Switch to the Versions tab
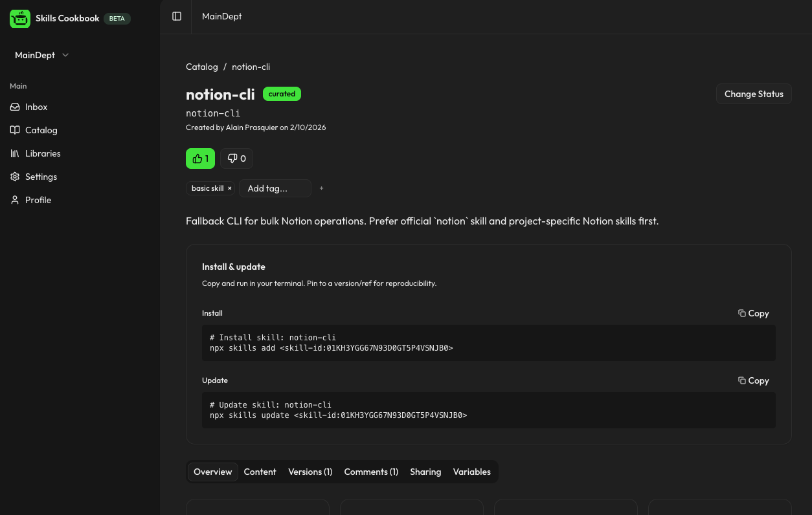Image resolution: width=812 pixels, height=515 pixels. point(310,472)
